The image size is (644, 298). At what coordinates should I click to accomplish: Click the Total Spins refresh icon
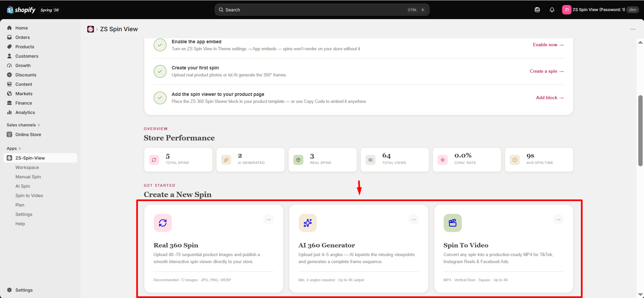click(x=154, y=160)
